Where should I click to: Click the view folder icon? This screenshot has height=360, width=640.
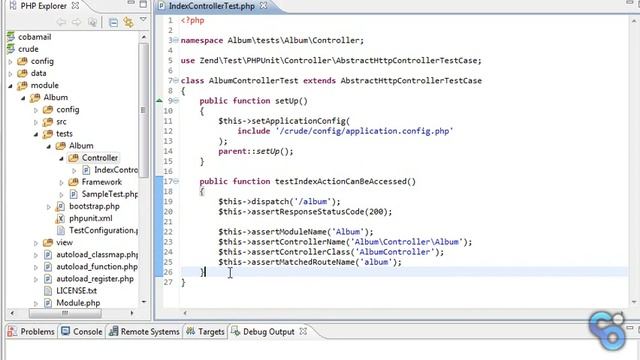click(48, 242)
